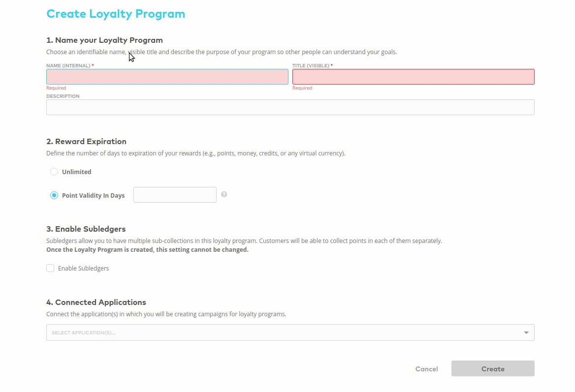Click the Connected Applications section heading
This screenshot has width=575, height=392.
(96, 302)
